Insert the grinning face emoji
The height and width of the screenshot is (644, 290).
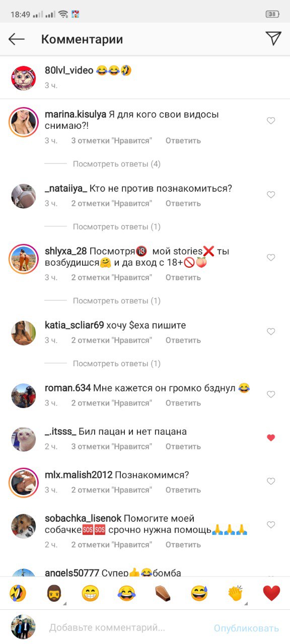[x=90, y=594]
